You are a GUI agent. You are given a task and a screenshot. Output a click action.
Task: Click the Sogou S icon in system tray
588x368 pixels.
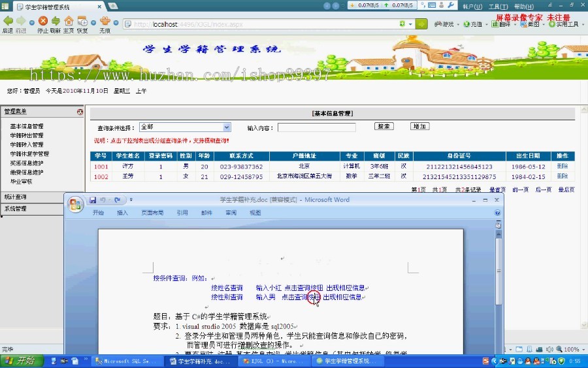click(485, 361)
